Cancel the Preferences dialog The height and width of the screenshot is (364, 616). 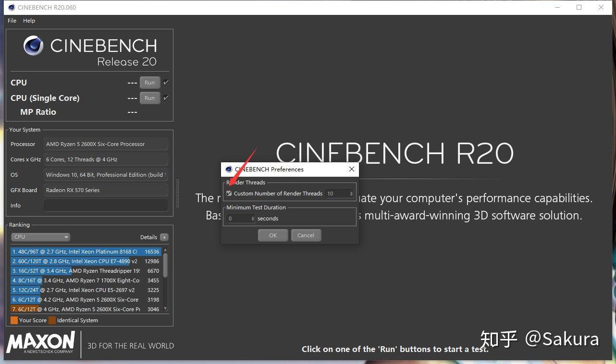[x=306, y=235]
